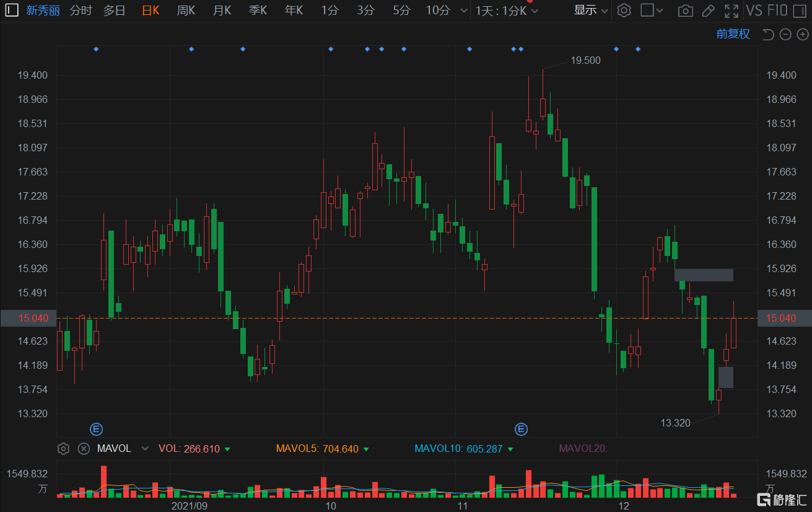Click the E earnings marker near November

point(522,429)
